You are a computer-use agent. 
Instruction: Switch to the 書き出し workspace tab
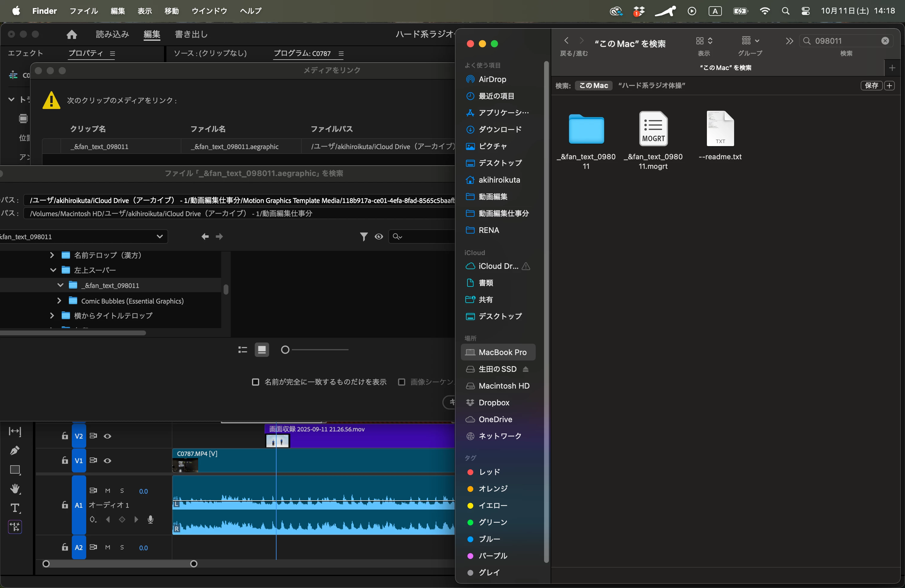coord(191,34)
